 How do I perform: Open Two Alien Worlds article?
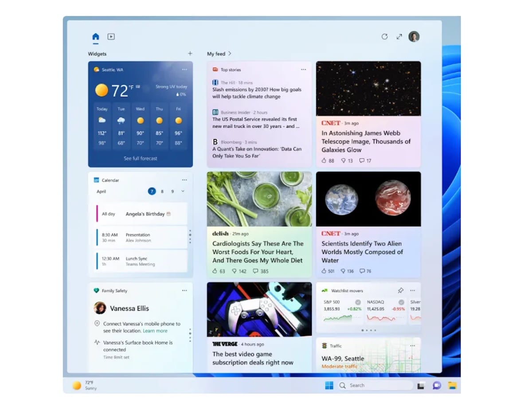click(362, 252)
